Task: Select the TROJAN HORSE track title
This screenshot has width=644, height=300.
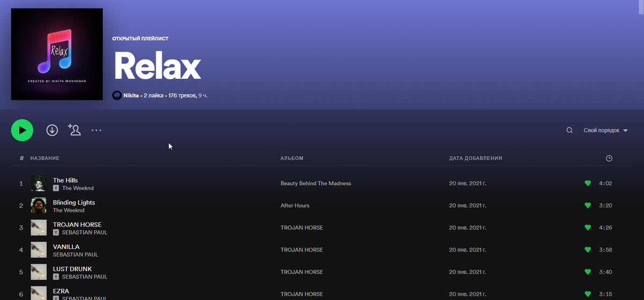Action: coord(77,224)
